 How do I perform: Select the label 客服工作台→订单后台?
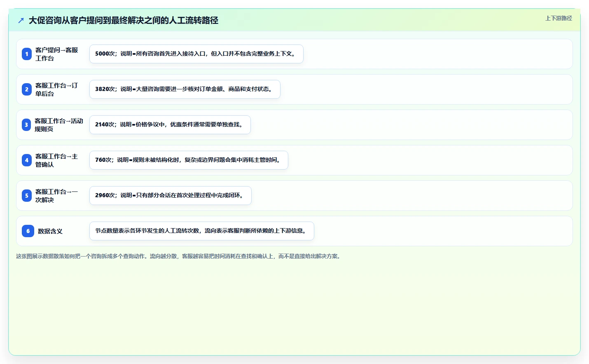pos(57,89)
